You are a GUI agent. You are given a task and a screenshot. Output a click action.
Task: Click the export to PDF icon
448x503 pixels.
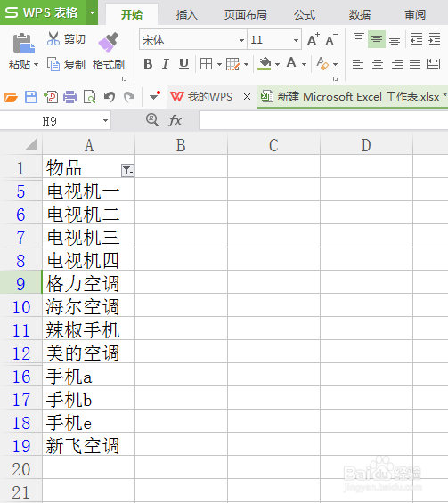coord(51,97)
